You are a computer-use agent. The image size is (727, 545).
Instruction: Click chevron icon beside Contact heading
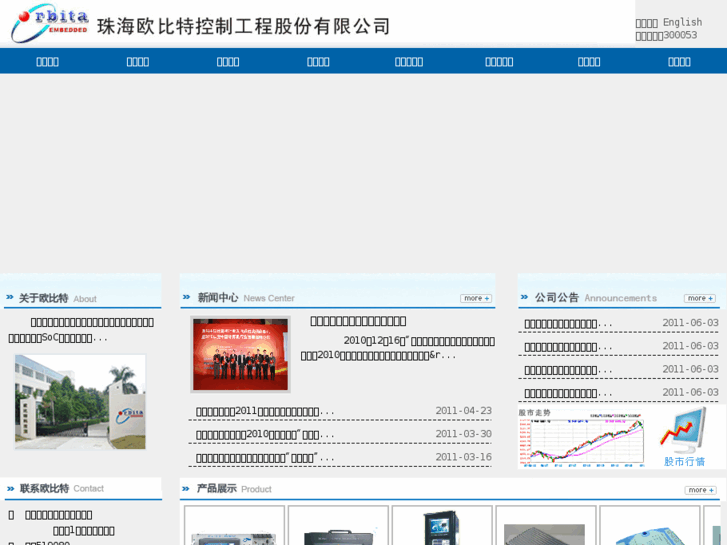pyautogui.click(x=10, y=488)
